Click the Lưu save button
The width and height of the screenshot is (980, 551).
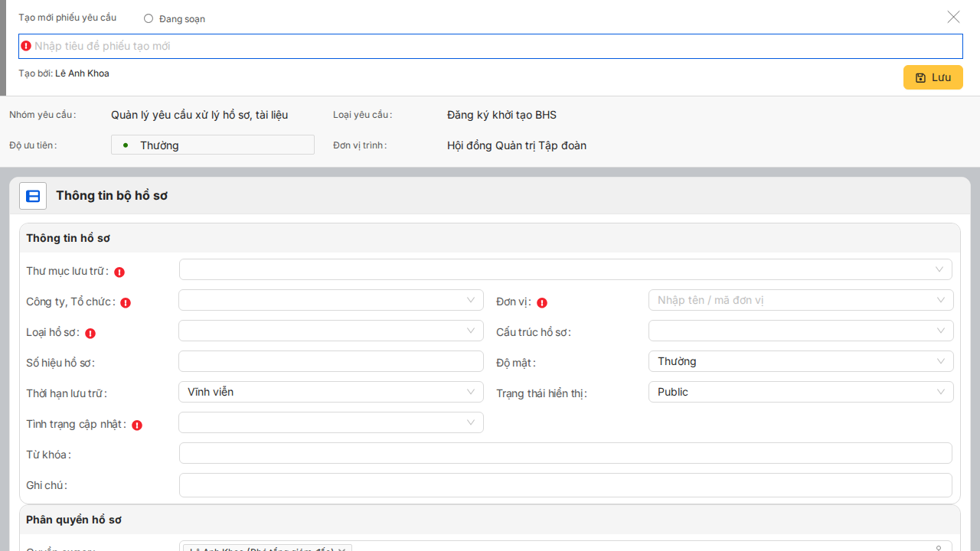pyautogui.click(x=933, y=77)
